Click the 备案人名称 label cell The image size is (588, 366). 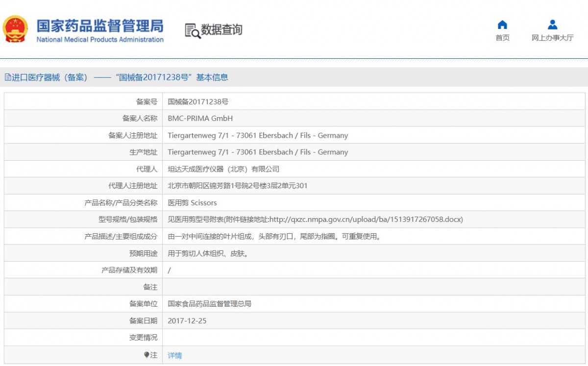tap(83, 119)
